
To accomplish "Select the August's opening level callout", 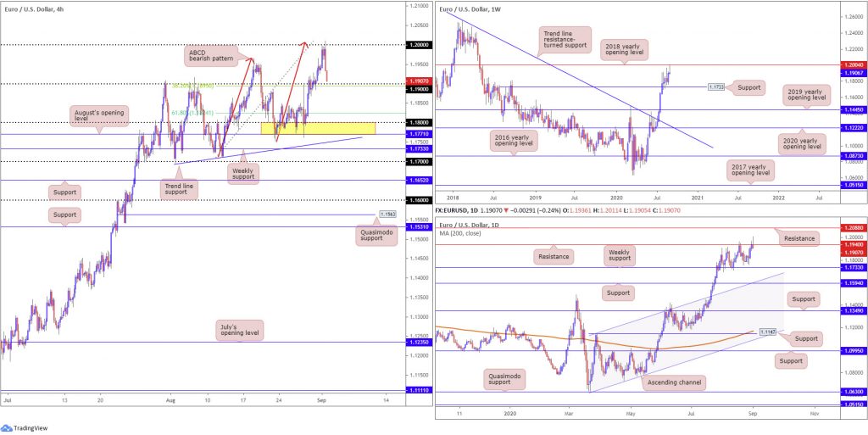I will [99, 114].
